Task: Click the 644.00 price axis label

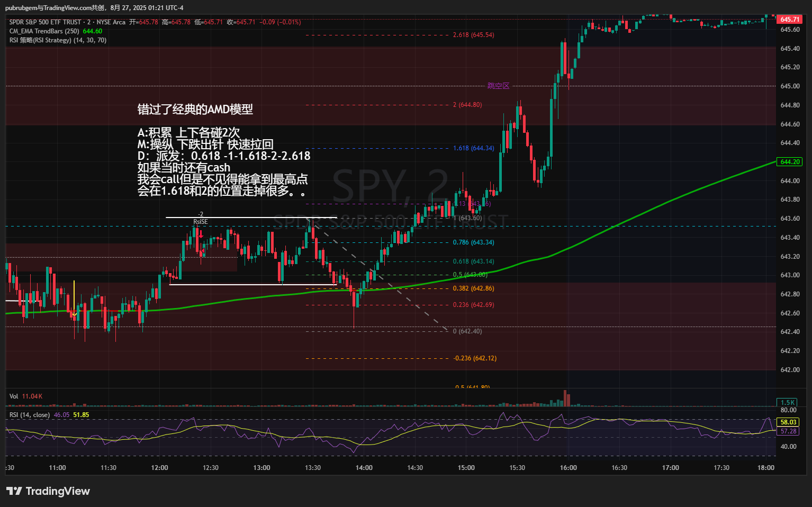Action: tap(790, 181)
